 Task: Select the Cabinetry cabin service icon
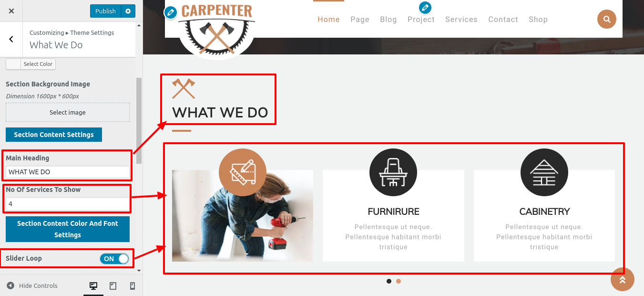click(x=544, y=172)
